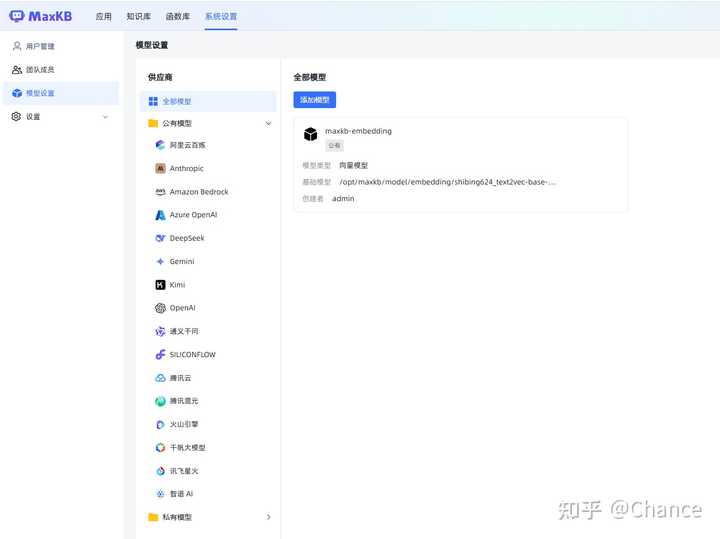The image size is (720, 539).
Task: Click the 讯飞星火 flame icon
Action: coord(160,471)
